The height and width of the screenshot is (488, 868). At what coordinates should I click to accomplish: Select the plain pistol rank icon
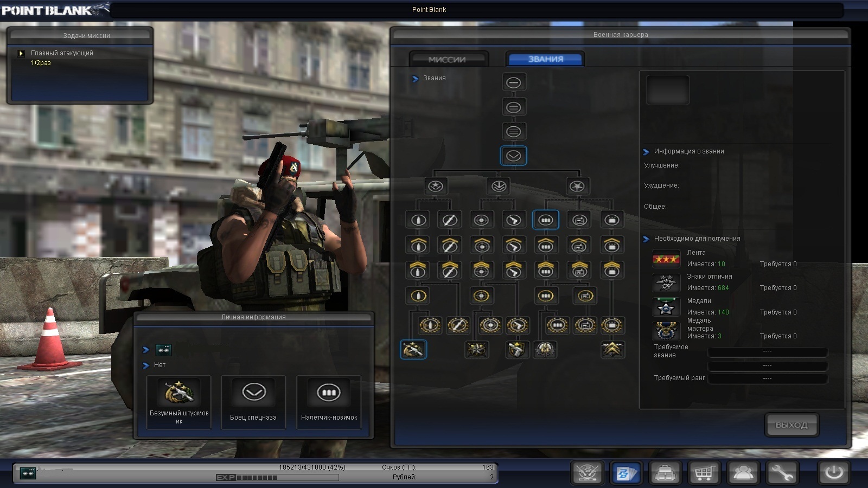(513, 220)
